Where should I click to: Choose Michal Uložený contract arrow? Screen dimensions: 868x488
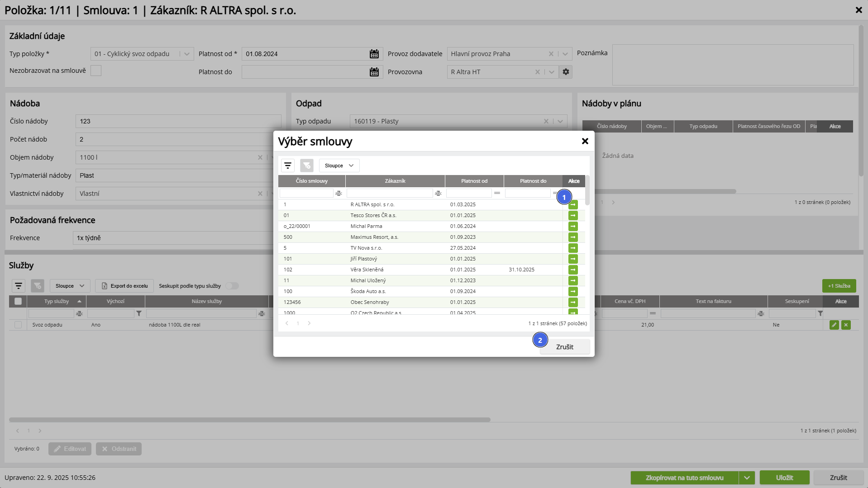pyautogui.click(x=573, y=280)
